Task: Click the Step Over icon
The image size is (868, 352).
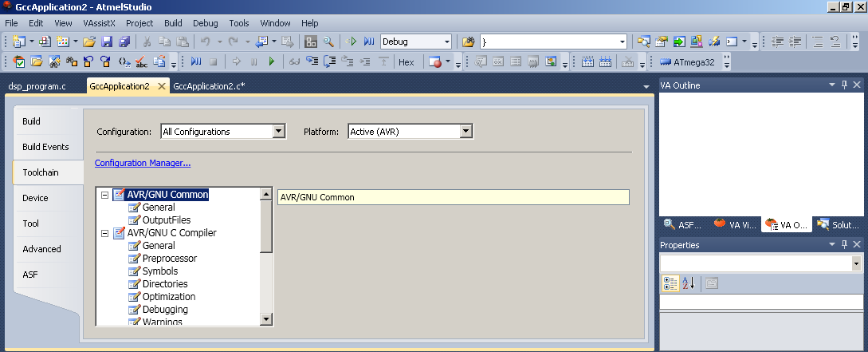Action: tap(331, 61)
